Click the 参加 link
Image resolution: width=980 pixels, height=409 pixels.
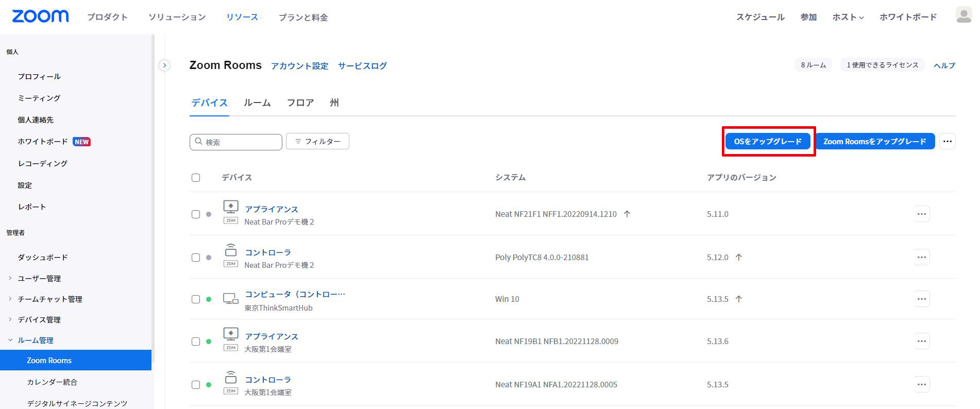coord(808,17)
